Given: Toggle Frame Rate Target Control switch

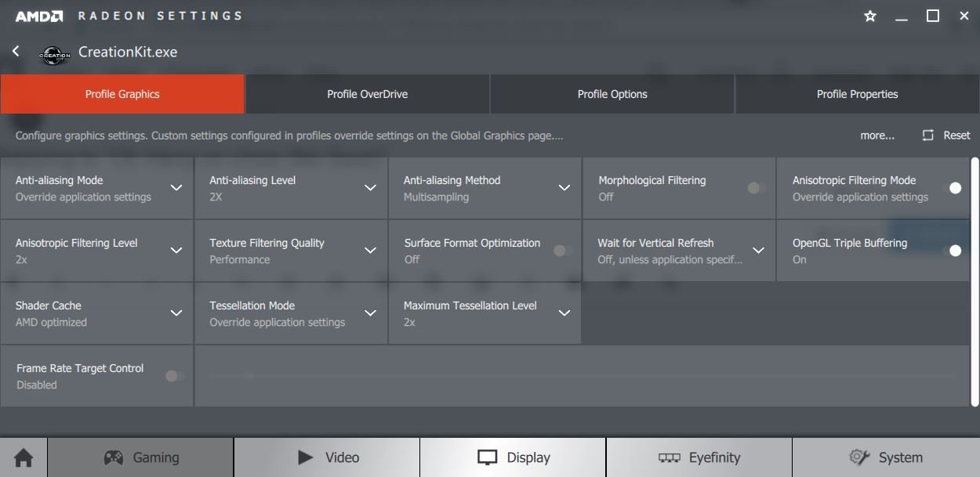Looking at the screenshot, I should click(174, 376).
